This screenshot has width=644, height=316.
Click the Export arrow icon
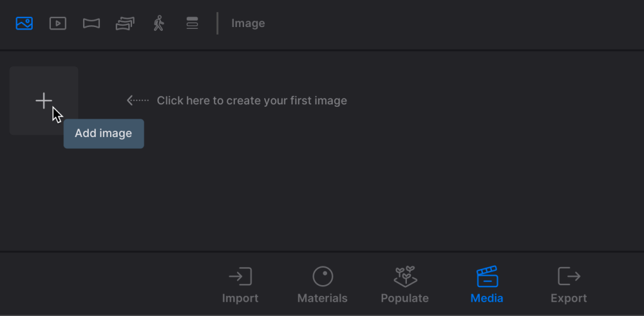pos(569,276)
